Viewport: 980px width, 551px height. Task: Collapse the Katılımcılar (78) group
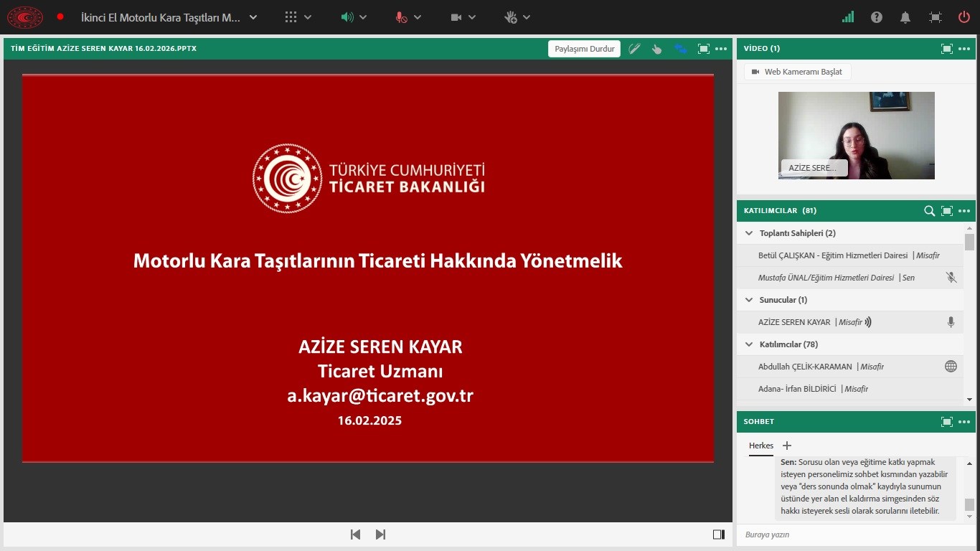pos(749,344)
